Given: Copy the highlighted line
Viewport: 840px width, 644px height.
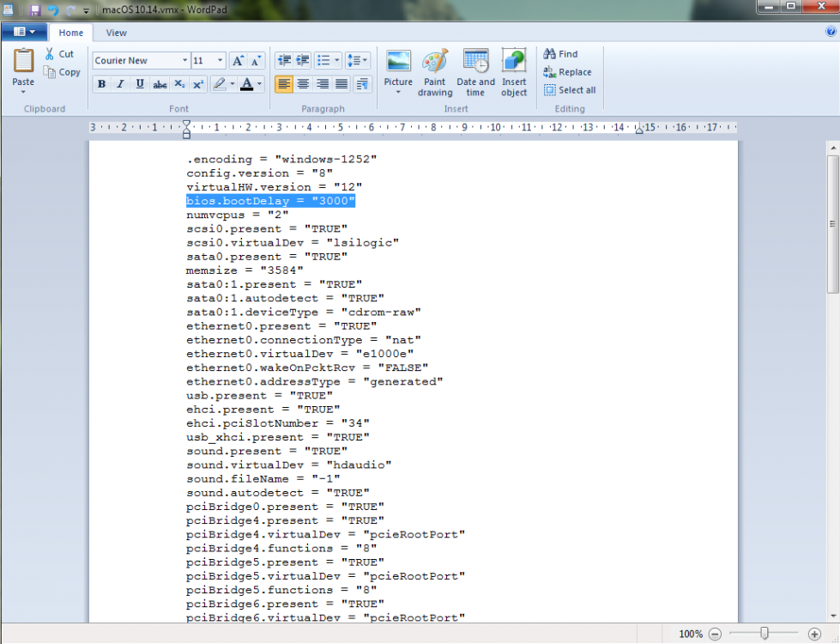Looking at the screenshot, I should pyautogui.click(x=62, y=72).
